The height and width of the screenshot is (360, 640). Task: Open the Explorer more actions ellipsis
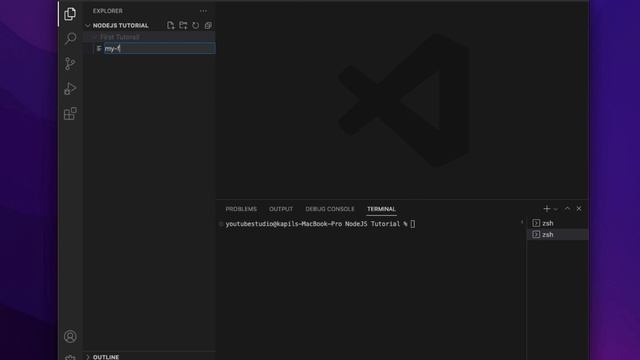point(203,11)
